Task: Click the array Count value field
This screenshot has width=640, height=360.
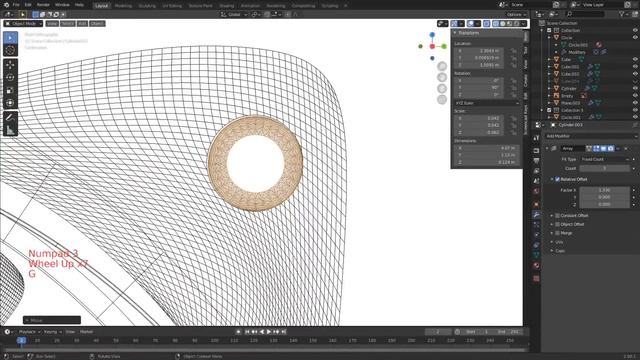Action: point(604,169)
